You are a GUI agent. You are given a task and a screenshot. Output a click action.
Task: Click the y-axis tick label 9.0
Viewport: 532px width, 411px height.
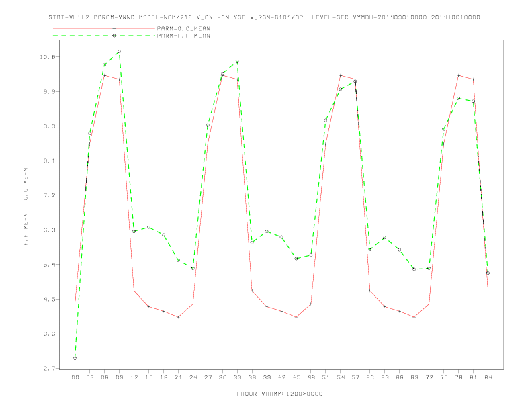point(49,126)
